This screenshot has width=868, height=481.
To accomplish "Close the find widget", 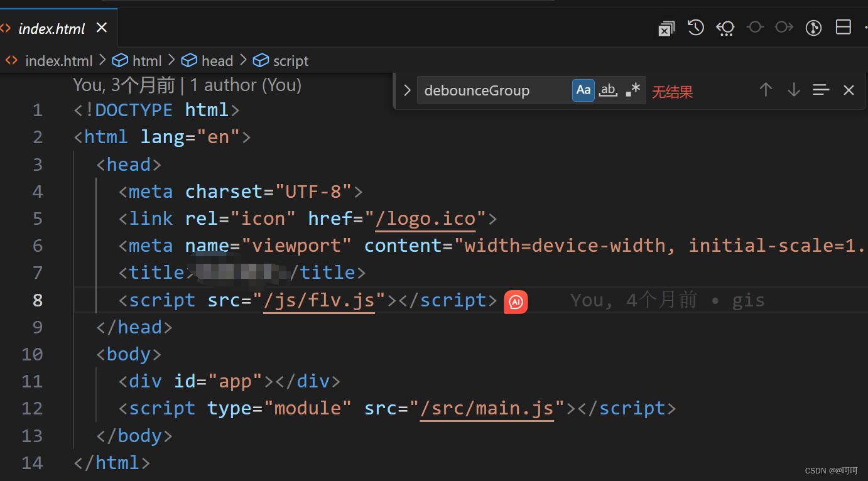I will [x=849, y=90].
